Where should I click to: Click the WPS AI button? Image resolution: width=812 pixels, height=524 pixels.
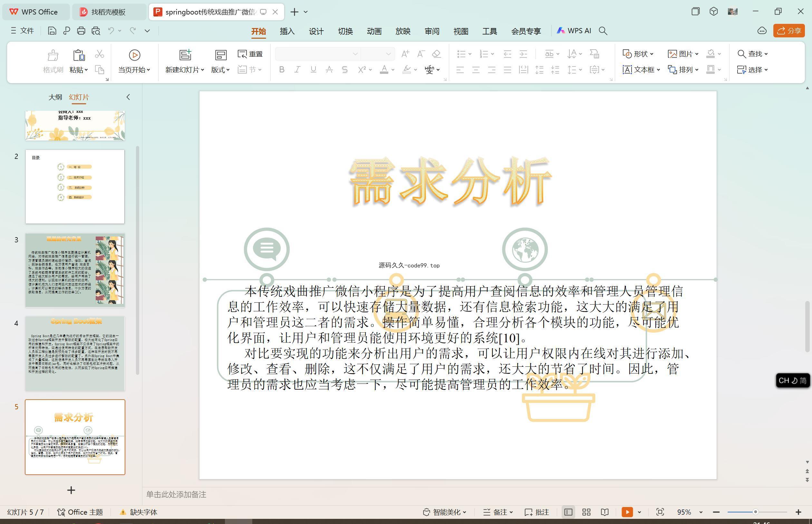(574, 31)
